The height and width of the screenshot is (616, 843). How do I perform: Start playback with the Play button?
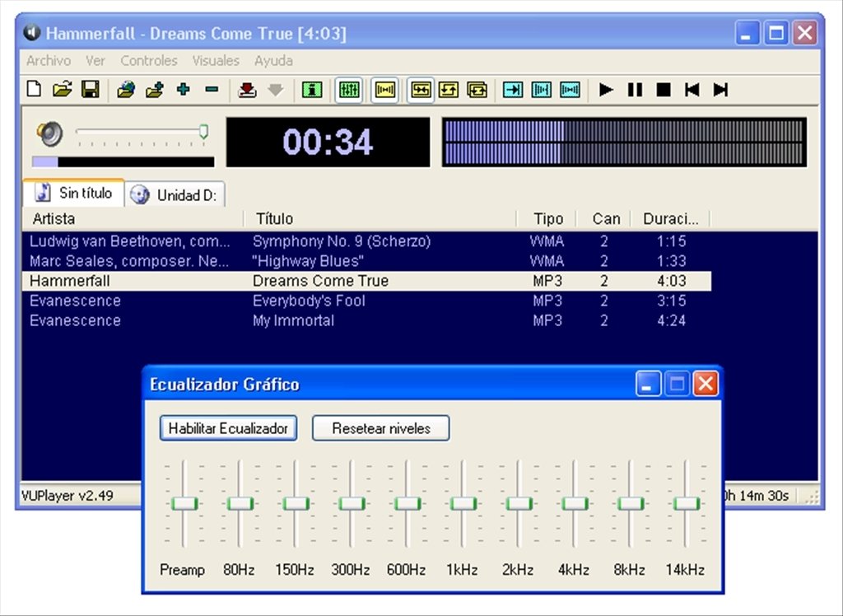tap(606, 89)
